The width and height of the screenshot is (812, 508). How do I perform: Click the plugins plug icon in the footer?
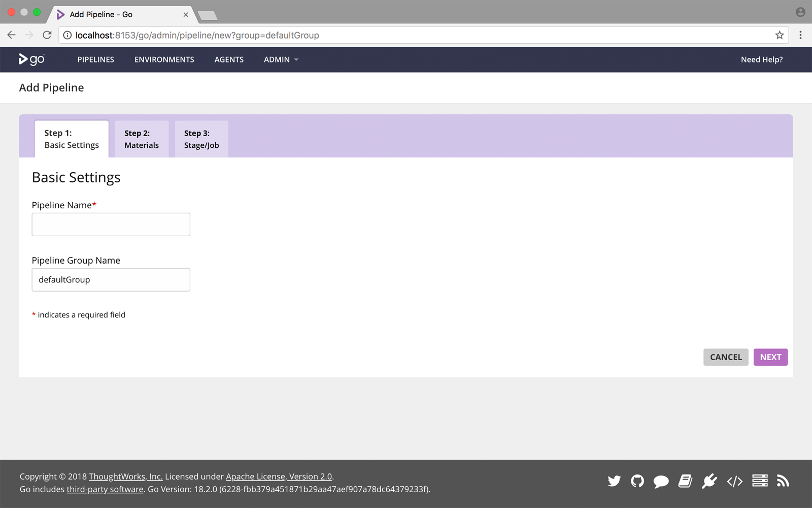(x=709, y=481)
